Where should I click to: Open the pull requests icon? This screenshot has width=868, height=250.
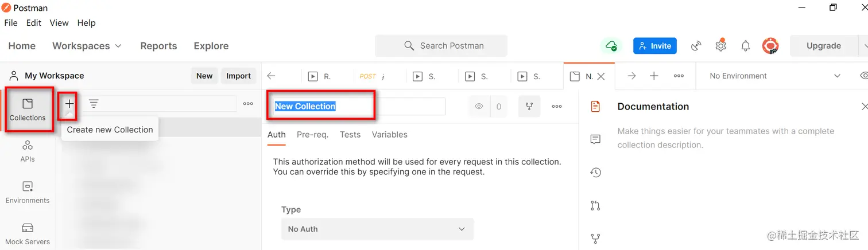[x=595, y=205]
